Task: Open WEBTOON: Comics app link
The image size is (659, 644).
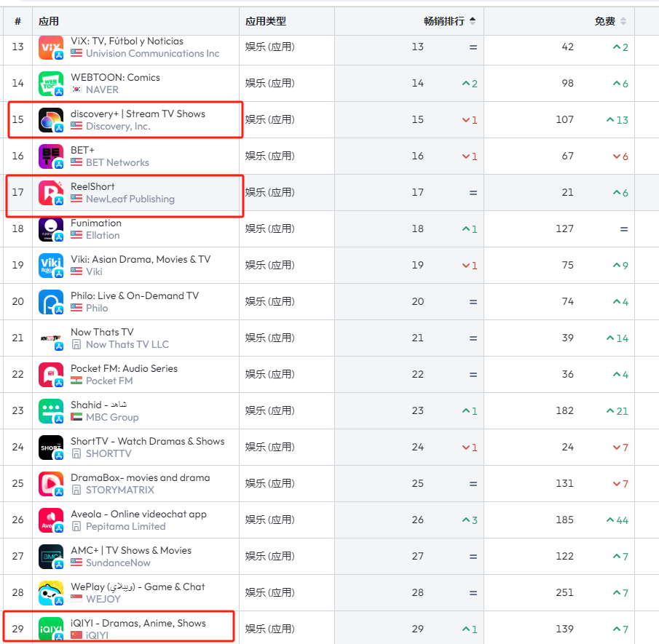Action: pos(115,77)
